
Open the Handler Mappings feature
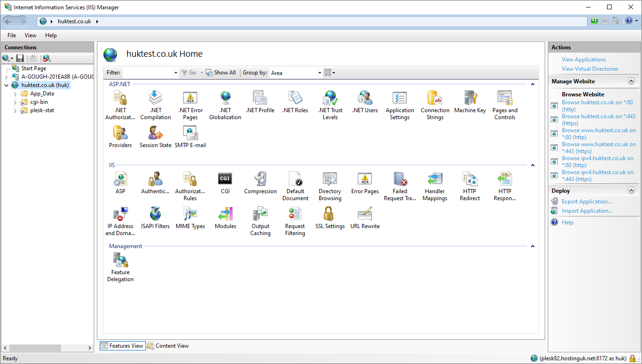[435, 186]
